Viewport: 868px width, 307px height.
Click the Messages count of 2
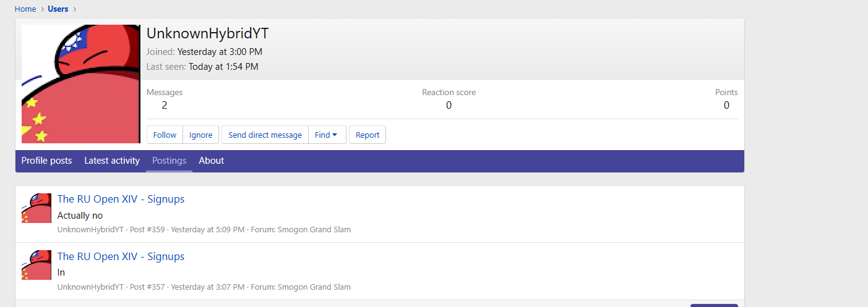pyautogui.click(x=165, y=105)
